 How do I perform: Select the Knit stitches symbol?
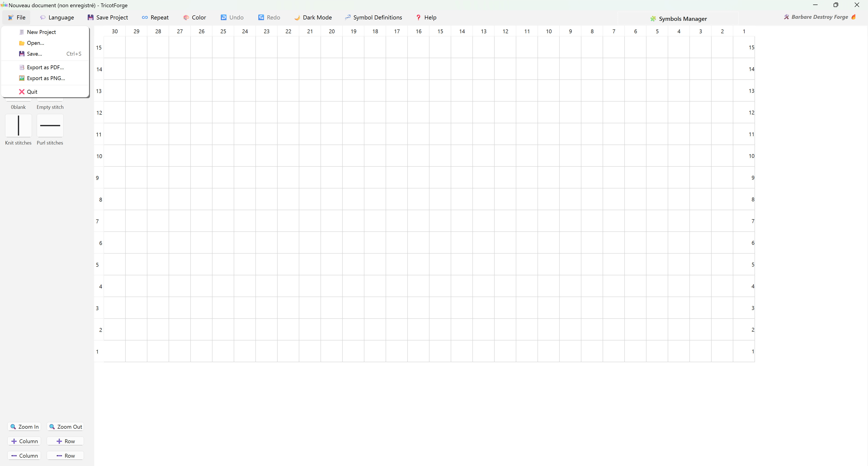[x=18, y=126]
